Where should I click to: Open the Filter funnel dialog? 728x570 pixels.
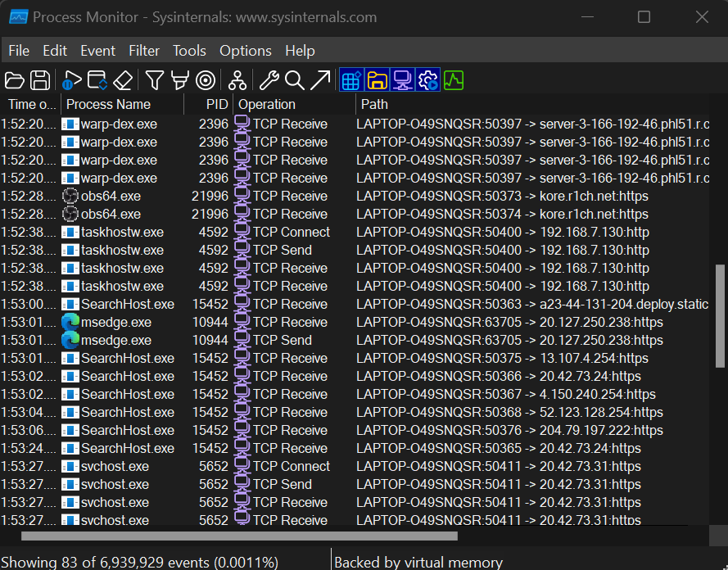coord(155,80)
